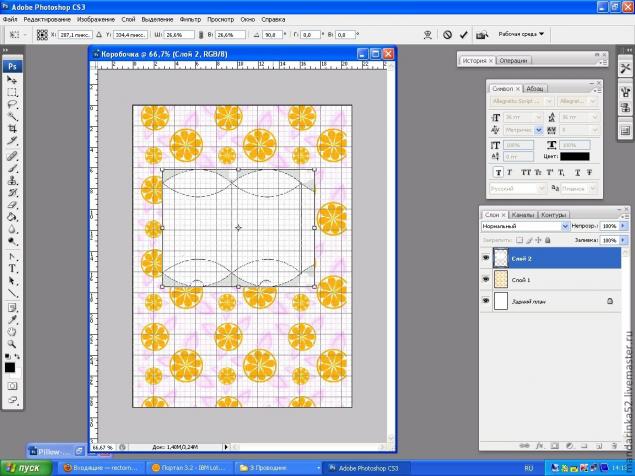Toggle the link between width and height
This screenshot has height=476, width=635.
[x=200, y=35]
